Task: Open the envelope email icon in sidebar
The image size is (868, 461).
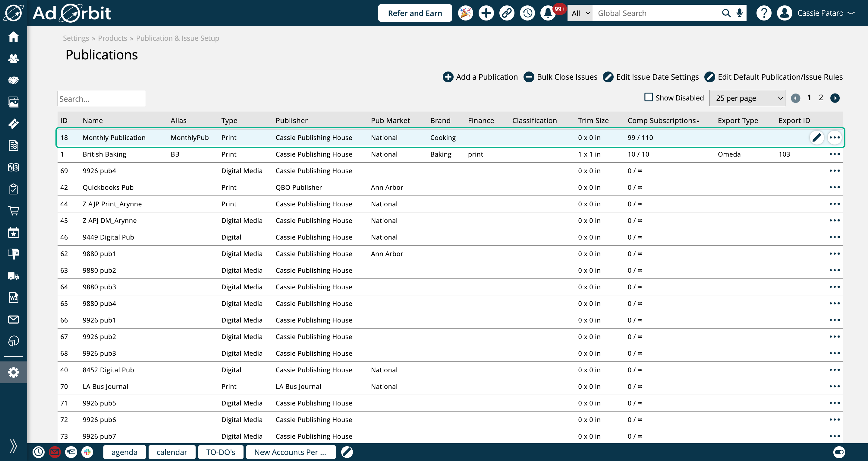Action: point(14,320)
